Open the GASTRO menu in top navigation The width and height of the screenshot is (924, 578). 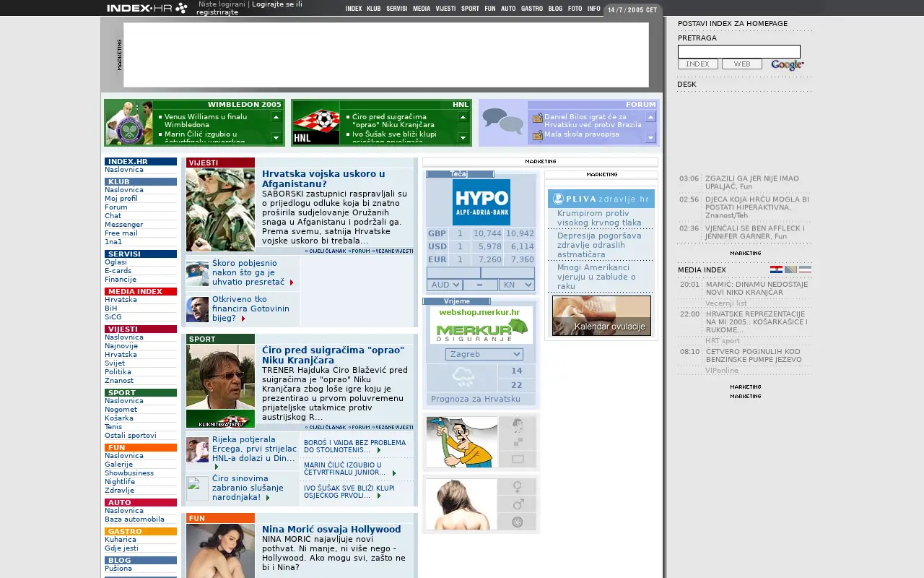point(532,9)
